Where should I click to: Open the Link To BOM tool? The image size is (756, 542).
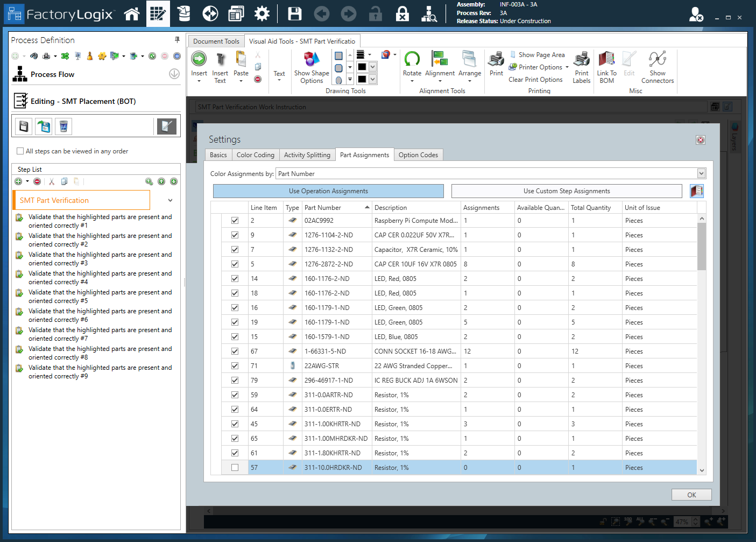pos(606,66)
